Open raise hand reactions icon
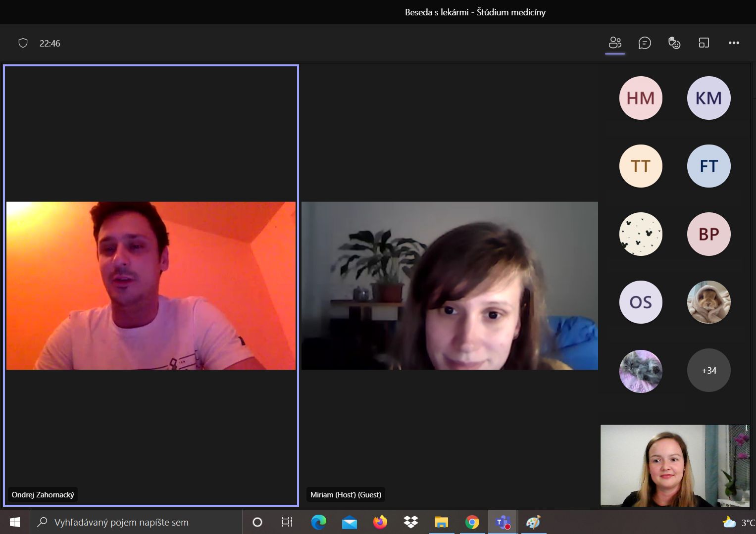Viewport: 756px width, 534px height. pos(674,43)
